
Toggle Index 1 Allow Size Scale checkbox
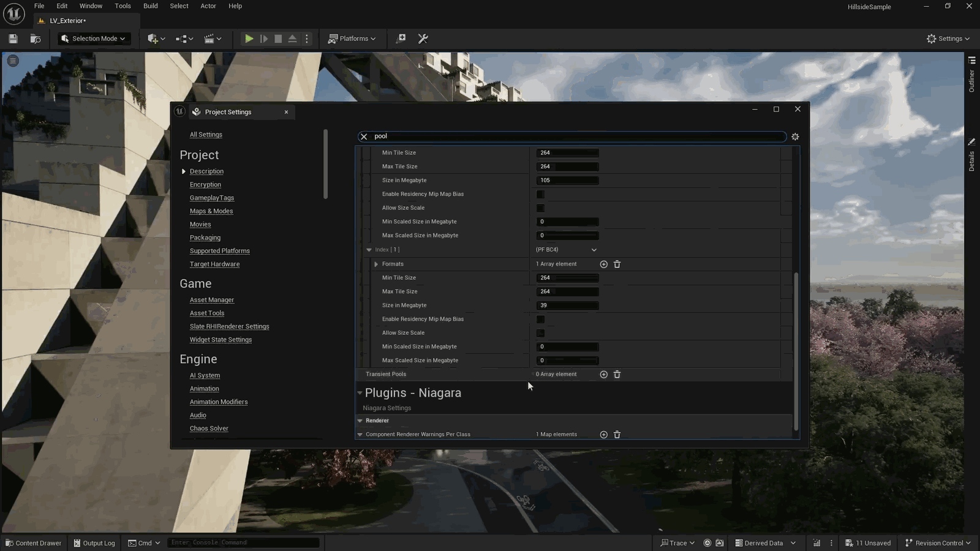[540, 333]
